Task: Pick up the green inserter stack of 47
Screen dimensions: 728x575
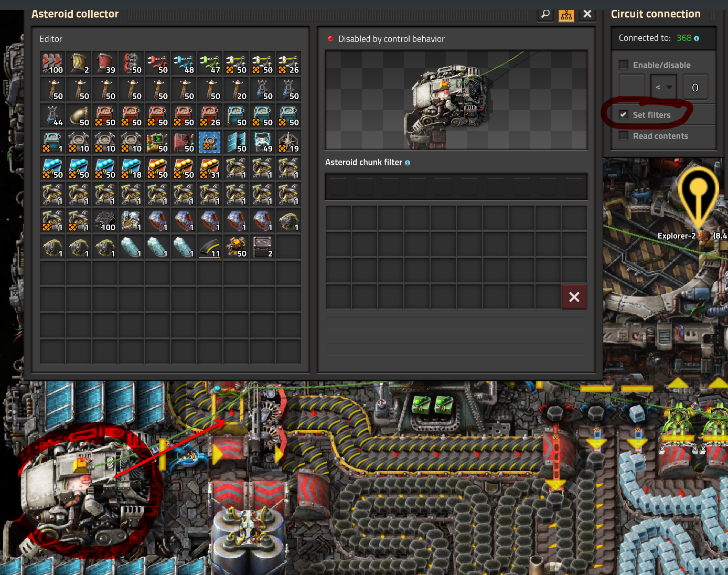Action: [210, 63]
